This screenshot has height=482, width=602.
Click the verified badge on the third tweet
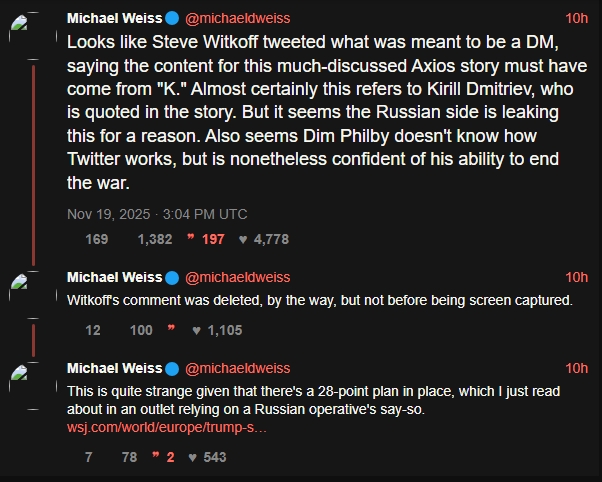point(171,368)
